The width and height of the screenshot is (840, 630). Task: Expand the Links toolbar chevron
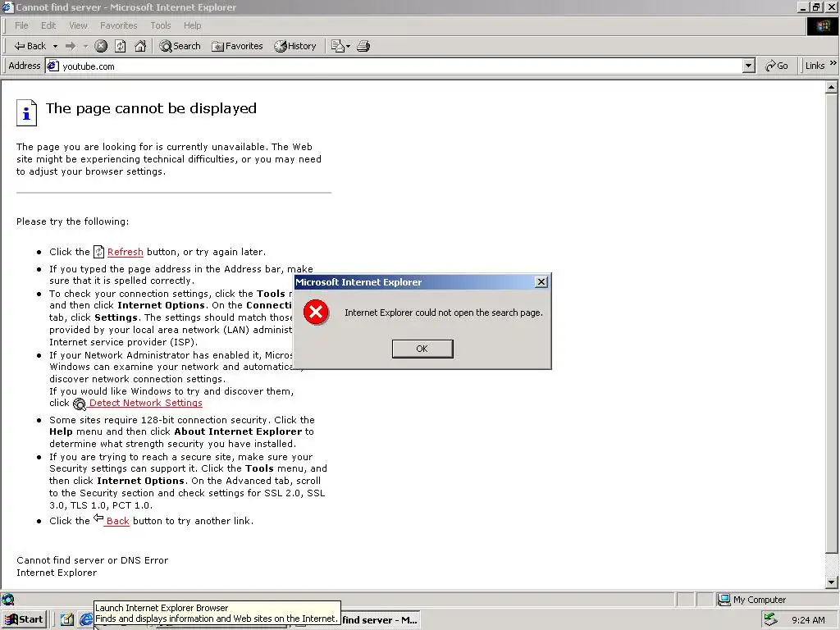click(833, 64)
